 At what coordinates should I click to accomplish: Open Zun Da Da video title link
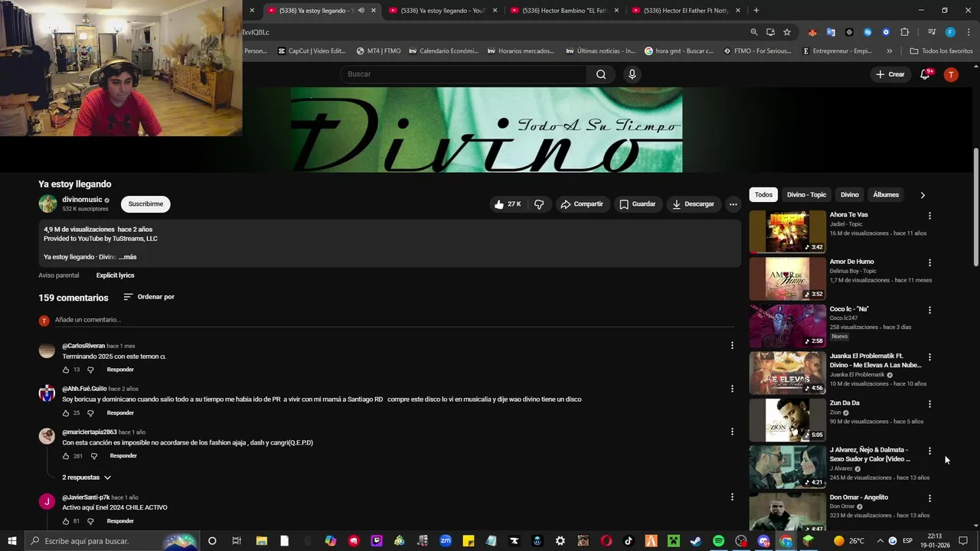point(844,403)
